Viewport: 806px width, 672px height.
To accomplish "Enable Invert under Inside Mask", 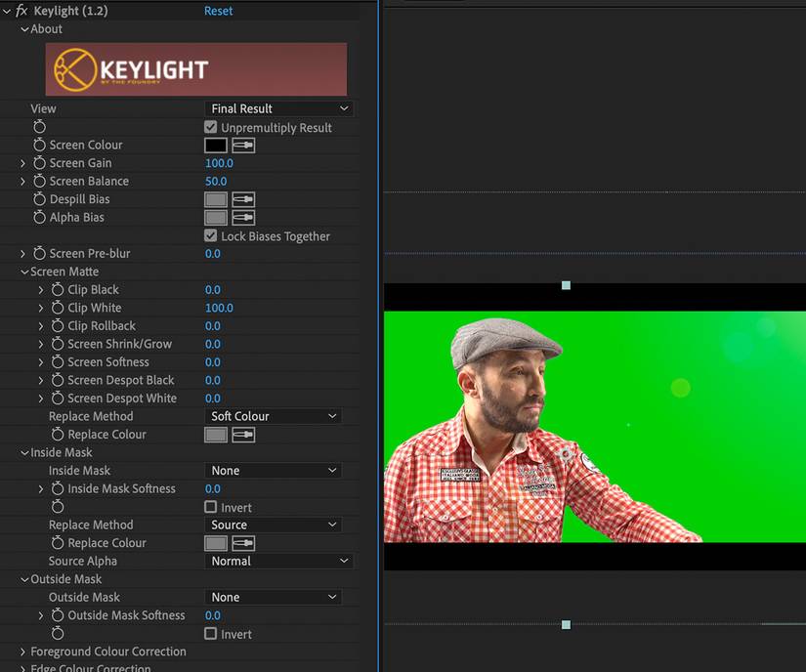I will tap(211, 508).
